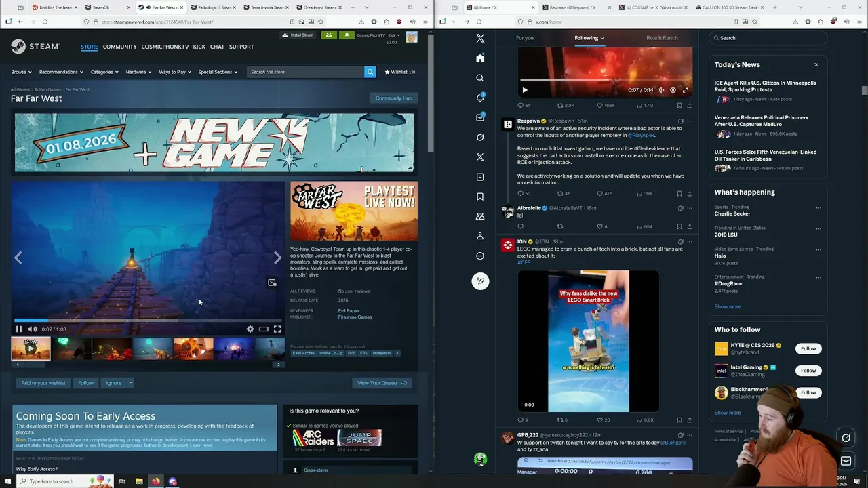Expand the Browse menu on Steam

(x=21, y=72)
